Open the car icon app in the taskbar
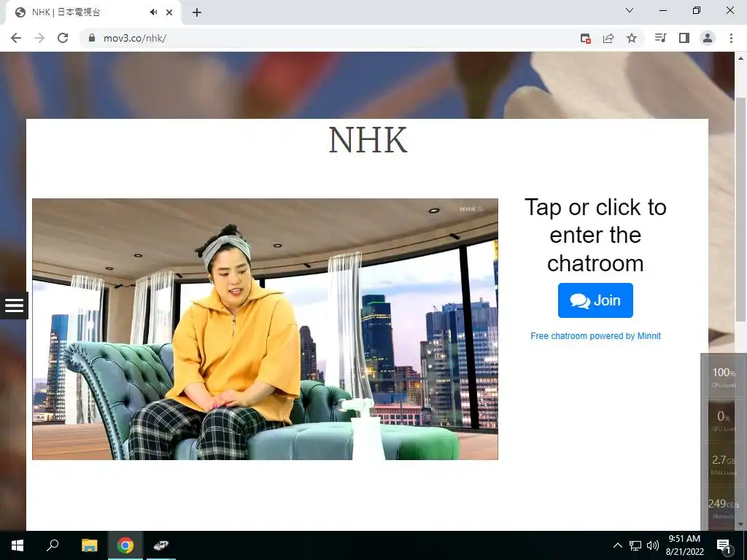The width and height of the screenshot is (747, 560). (161, 545)
